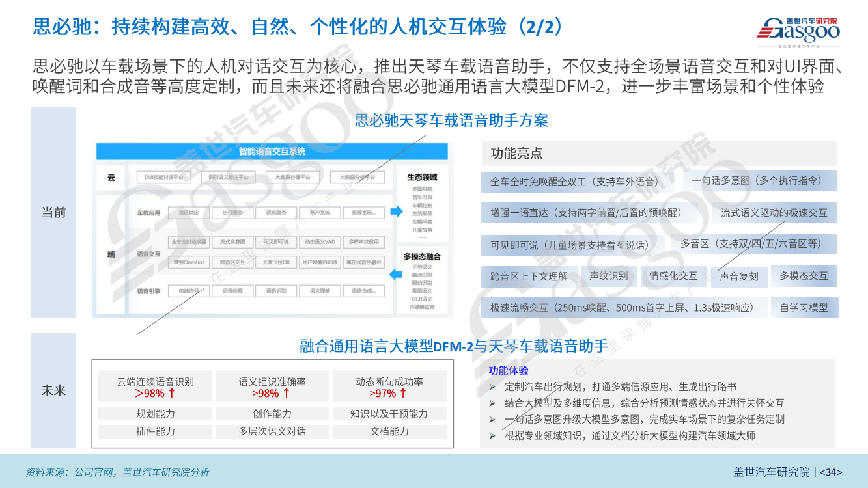The image size is (868, 488).
Task: Click the 账户系统 box
Action: [320, 213]
